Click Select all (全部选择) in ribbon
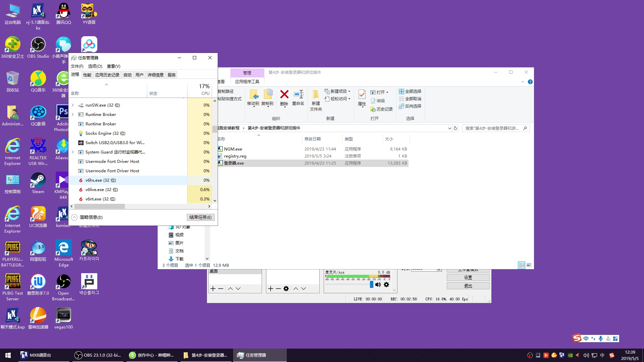The width and height of the screenshot is (644, 362). tap(410, 91)
